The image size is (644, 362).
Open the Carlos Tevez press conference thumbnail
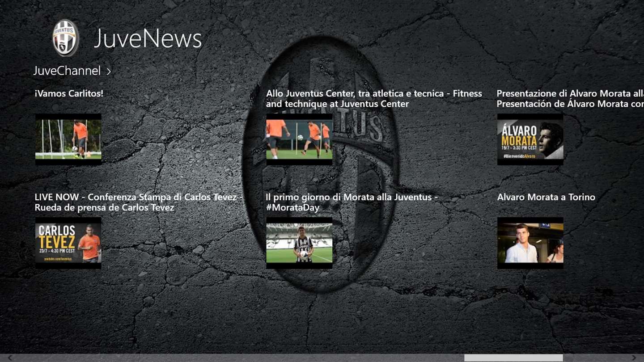point(68,243)
